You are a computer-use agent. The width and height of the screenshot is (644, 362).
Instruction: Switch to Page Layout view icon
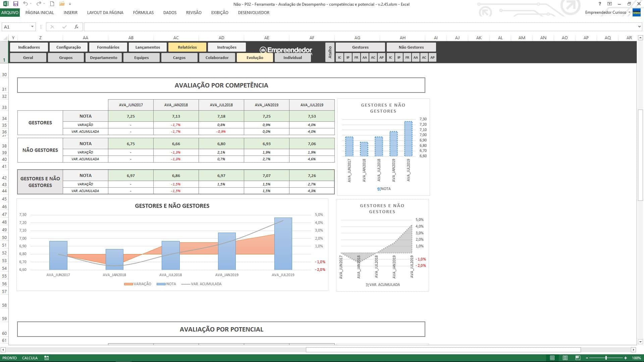pyautogui.click(x=565, y=358)
